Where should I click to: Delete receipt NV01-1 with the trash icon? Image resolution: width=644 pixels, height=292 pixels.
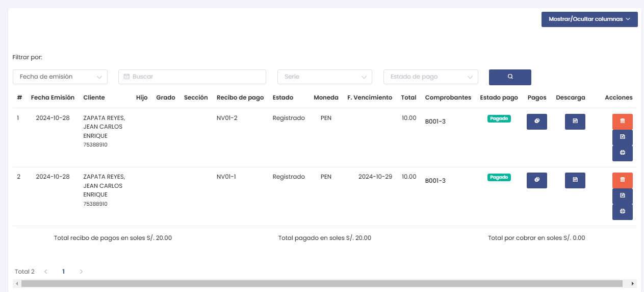pos(622,180)
